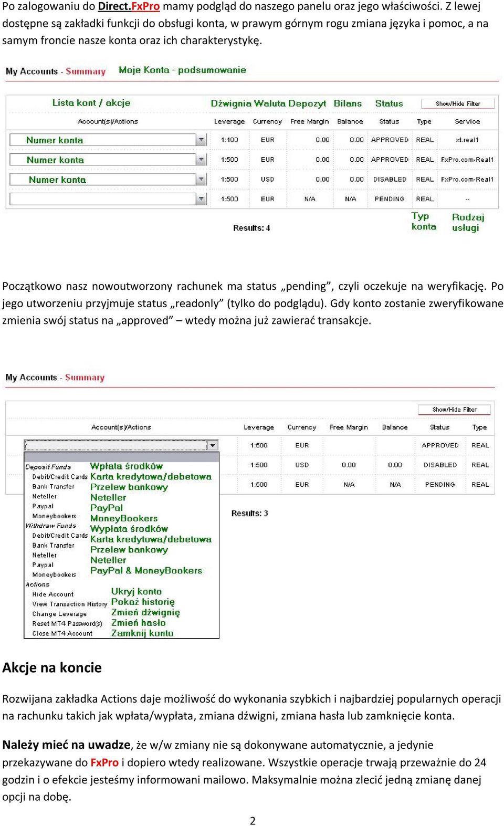This screenshot has width=504, height=826.
Task: Choose Moneybookers under Deposit Funds
Action: coord(54,516)
